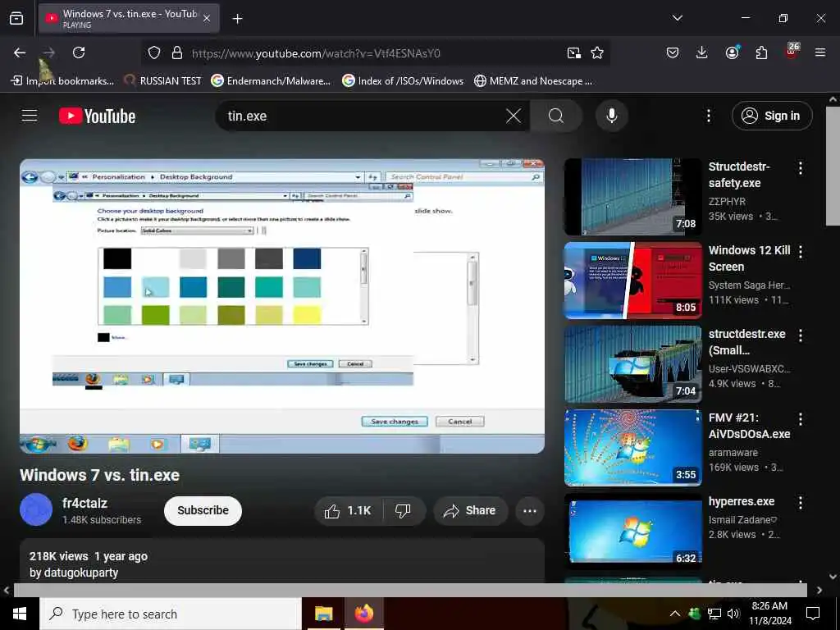Open the hyperres.exe video thumbnail
Screen dimensions: 840x630
click(632, 531)
